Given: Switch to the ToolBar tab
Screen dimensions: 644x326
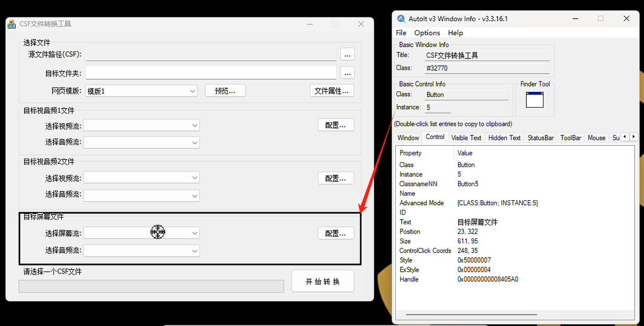Looking at the screenshot, I should click(571, 137).
